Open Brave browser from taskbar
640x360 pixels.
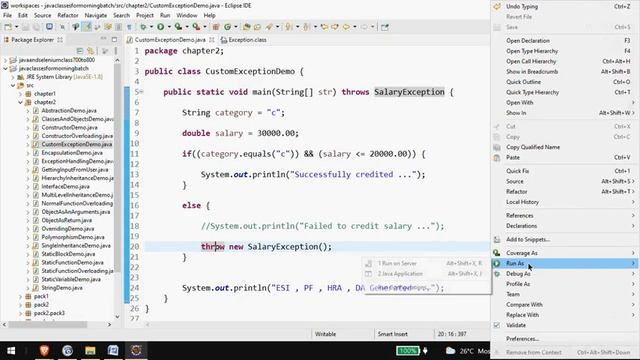point(44,350)
